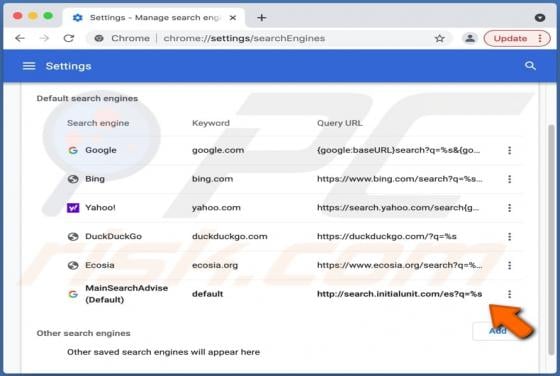Click the duckduckgo.com/?q=%s query URL
This screenshot has height=376, width=560.
[x=386, y=236]
